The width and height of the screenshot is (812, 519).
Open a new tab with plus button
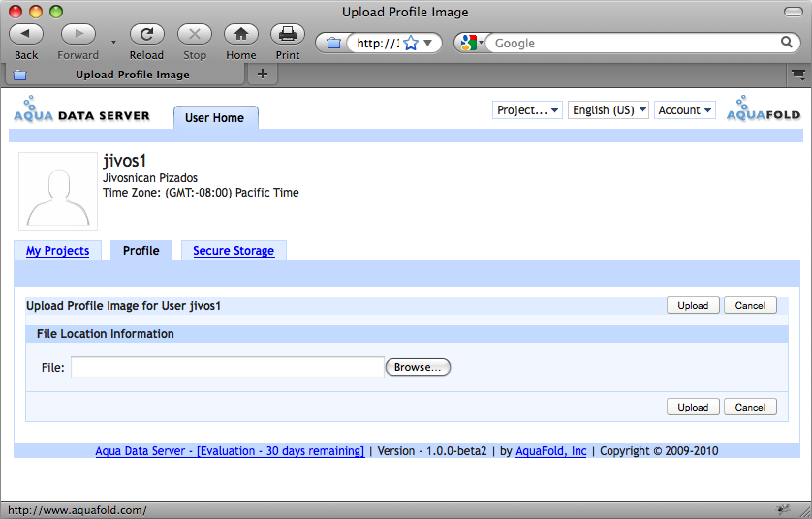coord(263,74)
